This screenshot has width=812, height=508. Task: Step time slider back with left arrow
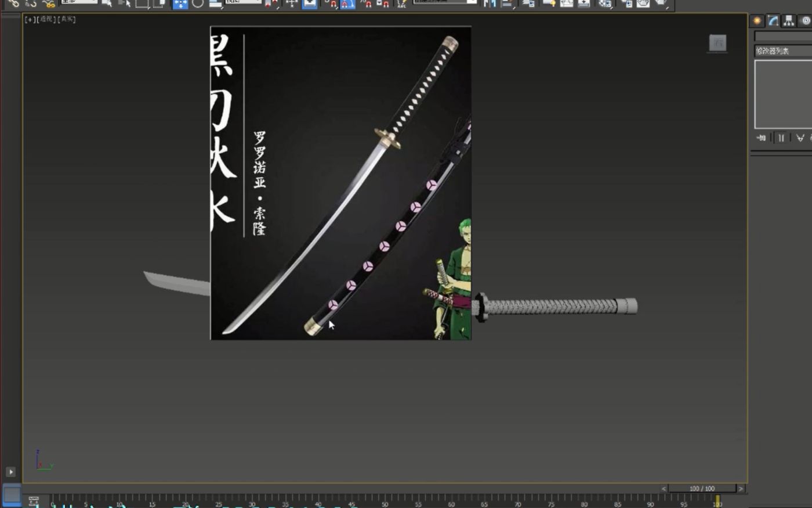664,489
